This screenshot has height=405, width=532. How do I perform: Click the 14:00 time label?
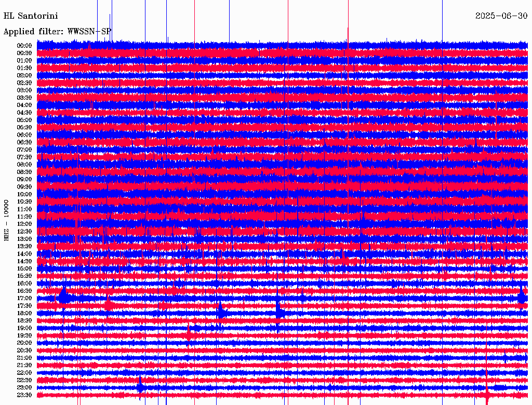point(24,254)
